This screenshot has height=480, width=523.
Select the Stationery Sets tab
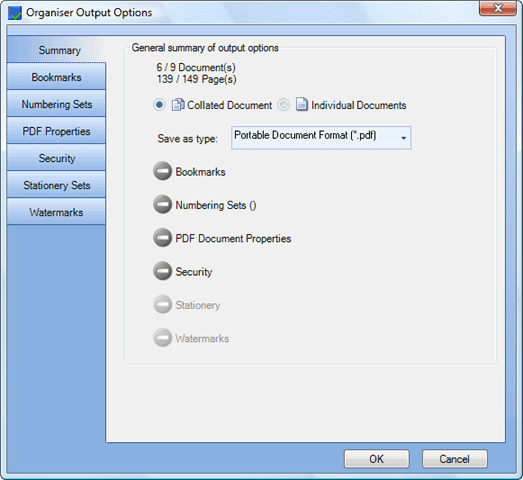[56, 185]
